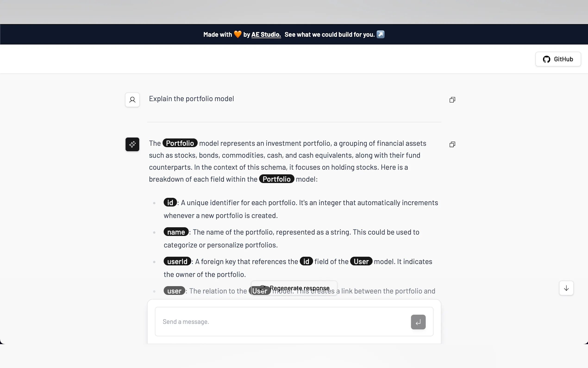Click the Portfolio chip before "model:"
Image resolution: width=588 pixels, height=368 pixels.
[276, 179]
